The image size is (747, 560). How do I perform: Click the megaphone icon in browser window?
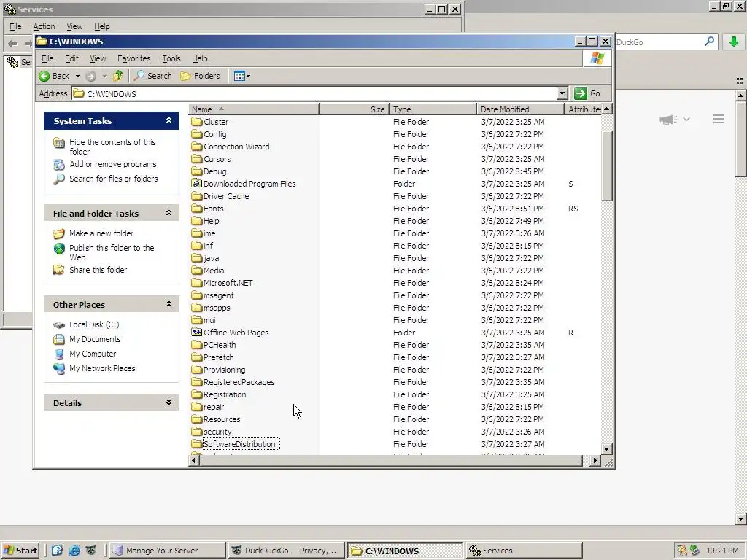668,120
